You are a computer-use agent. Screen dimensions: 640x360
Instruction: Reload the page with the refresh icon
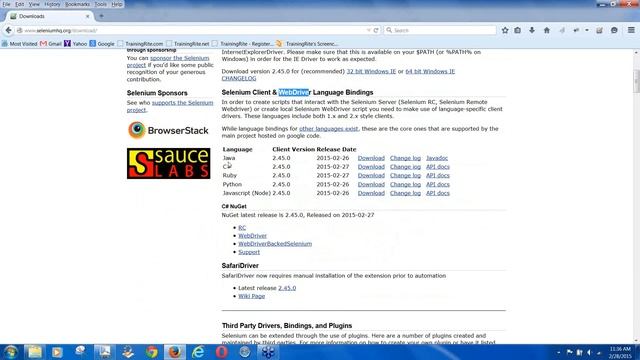pos(376,30)
